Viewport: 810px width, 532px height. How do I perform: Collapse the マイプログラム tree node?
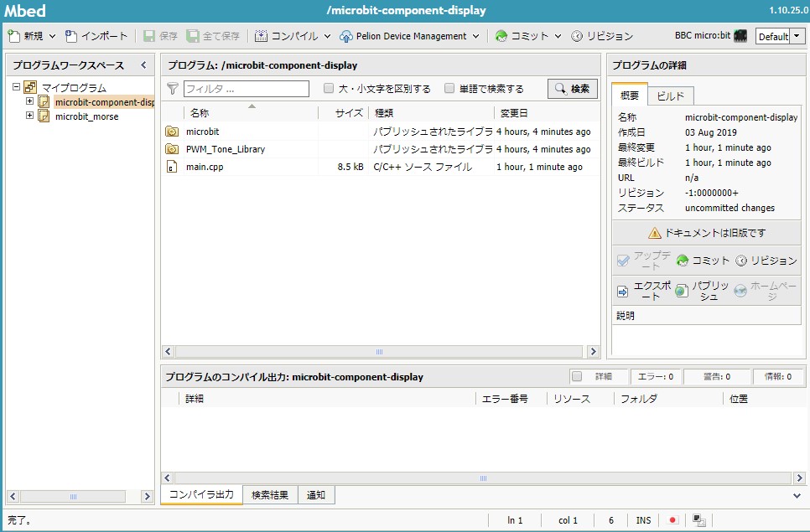click(x=16, y=86)
